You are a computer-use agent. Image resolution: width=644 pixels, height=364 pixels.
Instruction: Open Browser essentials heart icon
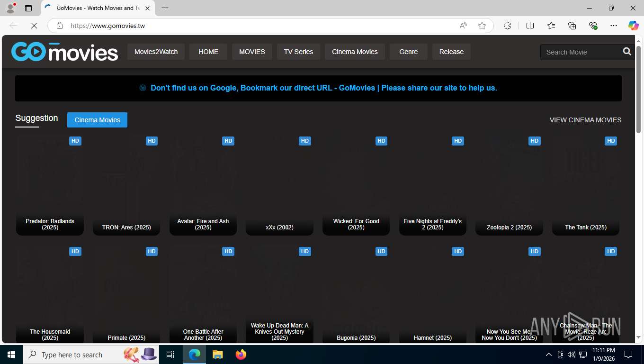[593, 26]
